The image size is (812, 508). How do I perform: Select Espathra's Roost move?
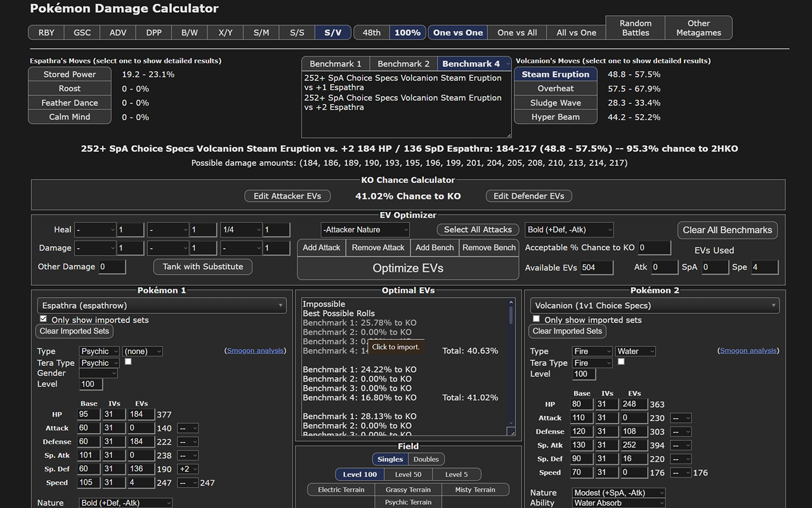pyautogui.click(x=70, y=88)
